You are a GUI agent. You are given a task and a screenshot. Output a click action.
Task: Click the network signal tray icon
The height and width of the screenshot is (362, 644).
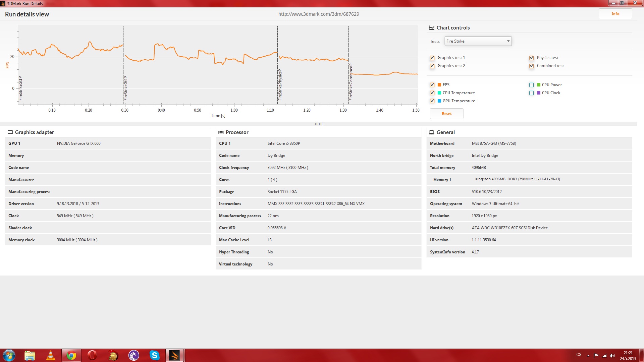pyautogui.click(x=604, y=355)
